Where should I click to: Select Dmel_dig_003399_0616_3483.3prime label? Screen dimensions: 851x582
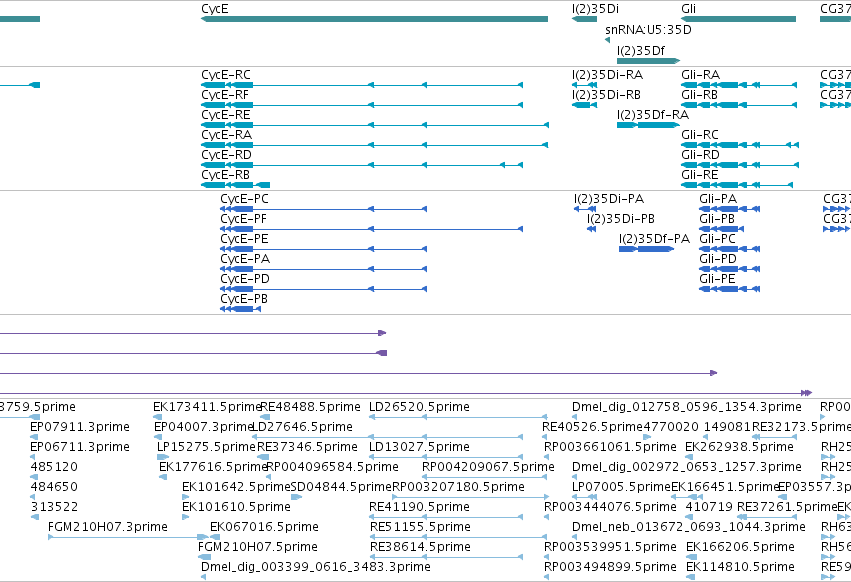click(x=316, y=568)
